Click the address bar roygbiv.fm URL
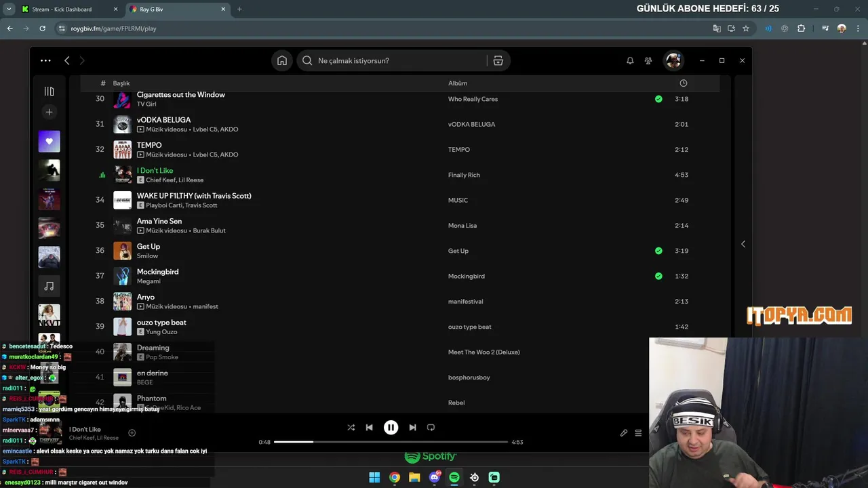 click(113, 28)
